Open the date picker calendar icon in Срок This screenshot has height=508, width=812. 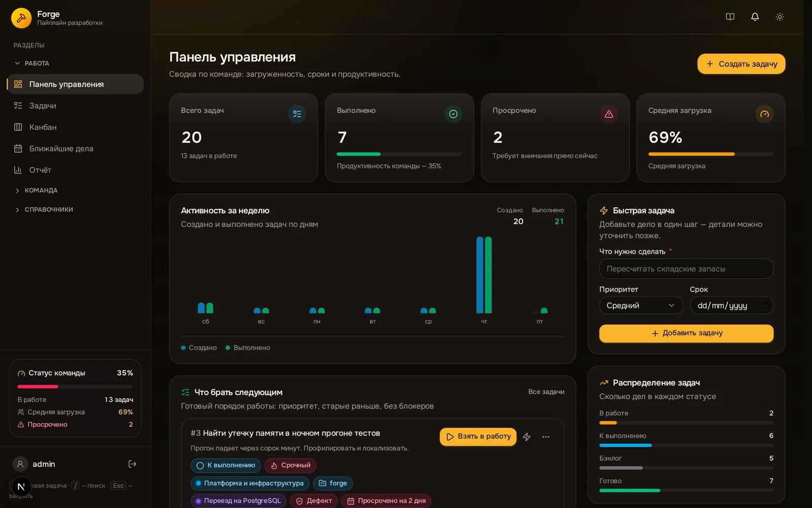click(765, 305)
